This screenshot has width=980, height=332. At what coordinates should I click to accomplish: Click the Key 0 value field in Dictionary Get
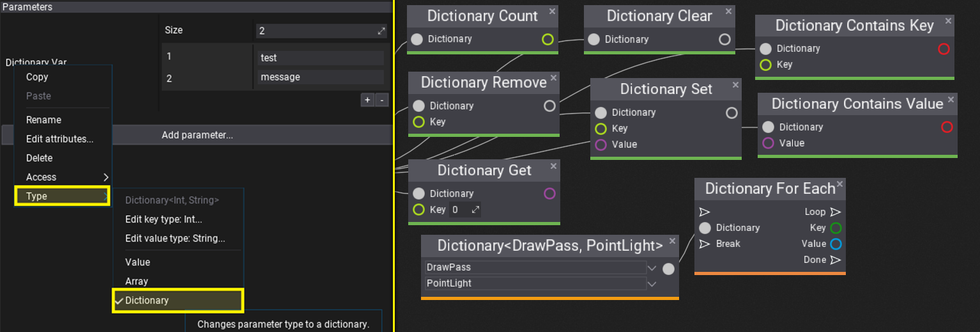465,210
